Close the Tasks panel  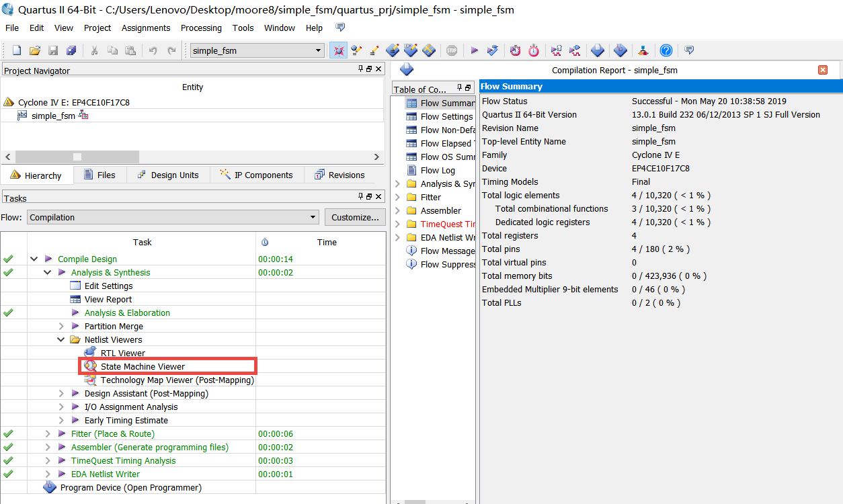click(x=378, y=197)
